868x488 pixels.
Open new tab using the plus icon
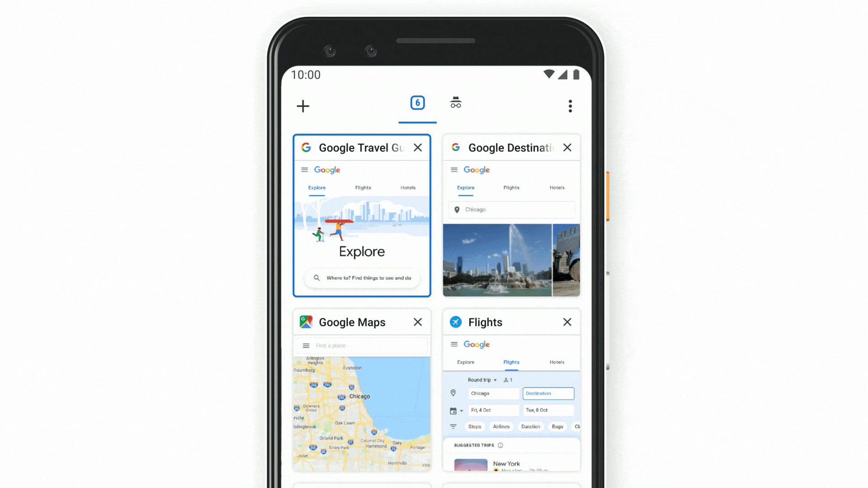click(x=303, y=105)
